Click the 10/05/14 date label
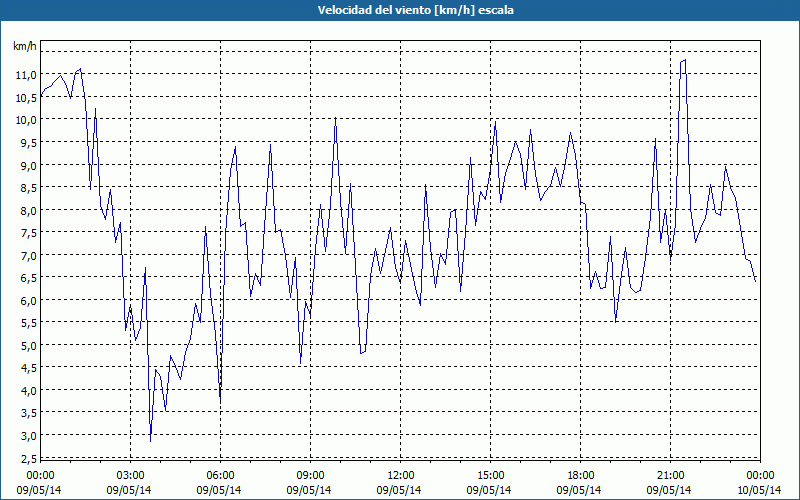This screenshot has width=800, height=500. pyautogui.click(x=759, y=490)
